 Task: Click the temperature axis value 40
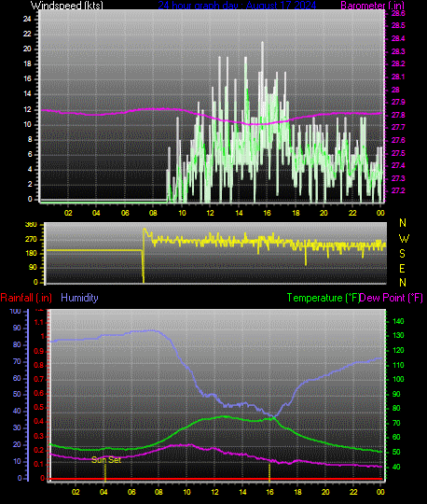point(396,467)
